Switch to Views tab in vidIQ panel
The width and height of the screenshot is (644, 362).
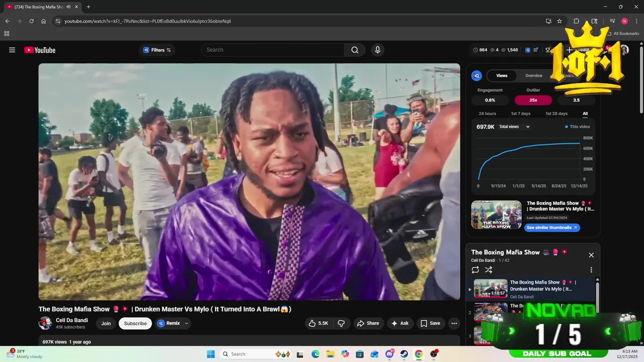coord(502,76)
